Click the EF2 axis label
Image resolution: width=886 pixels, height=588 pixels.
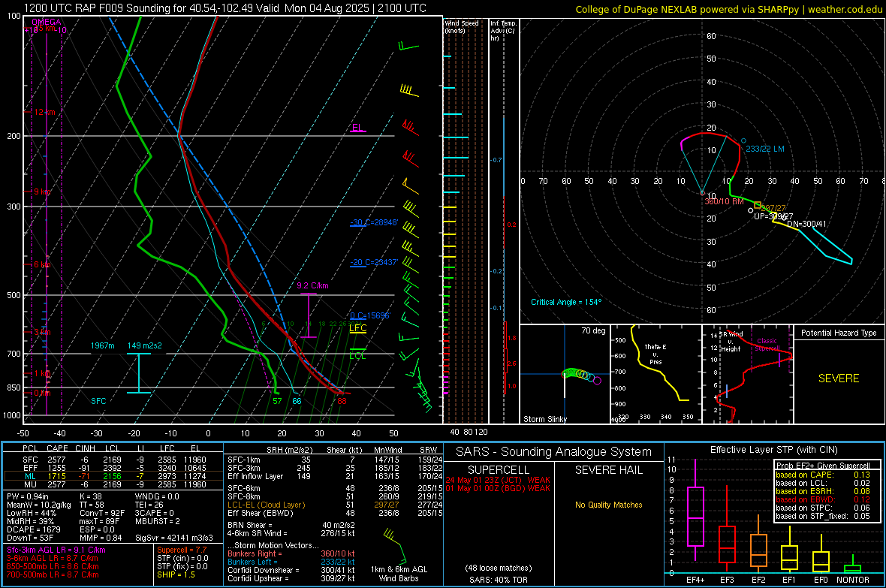758,580
